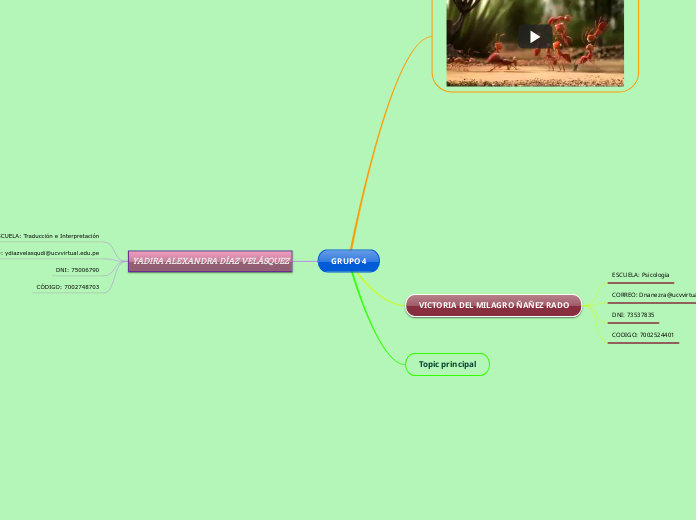Select 'ESCUELA: Psicología' subtopic
696x520 pixels.
(641, 275)
